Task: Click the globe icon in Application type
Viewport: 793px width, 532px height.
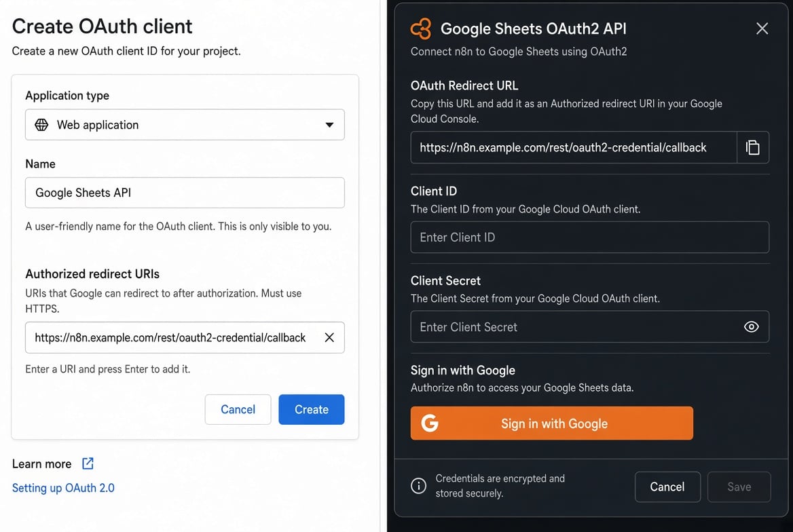Action: coord(41,124)
